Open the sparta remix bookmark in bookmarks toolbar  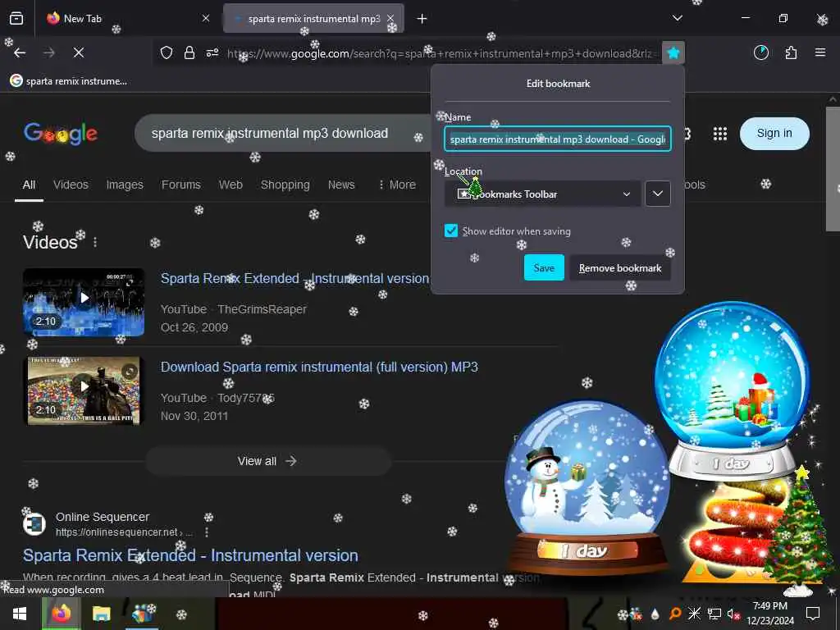pyautogui.click(x=69, y=81)
